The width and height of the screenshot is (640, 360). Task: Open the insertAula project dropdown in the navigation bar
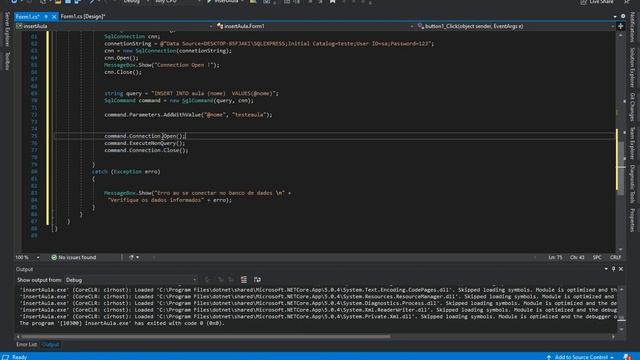click(x=114, y=26)
